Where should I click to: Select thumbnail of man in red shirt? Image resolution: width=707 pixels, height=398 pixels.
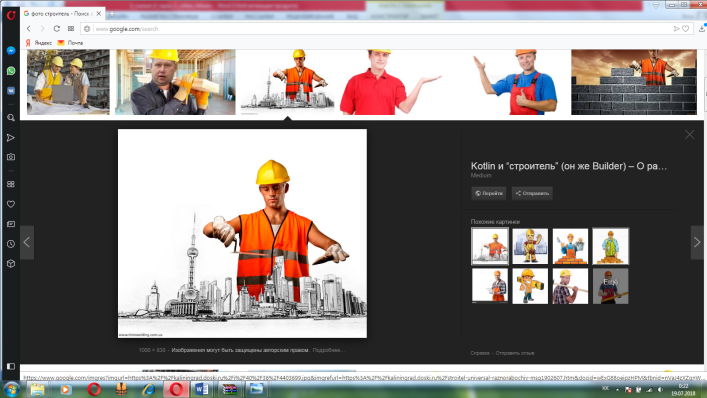pos(391,82)
